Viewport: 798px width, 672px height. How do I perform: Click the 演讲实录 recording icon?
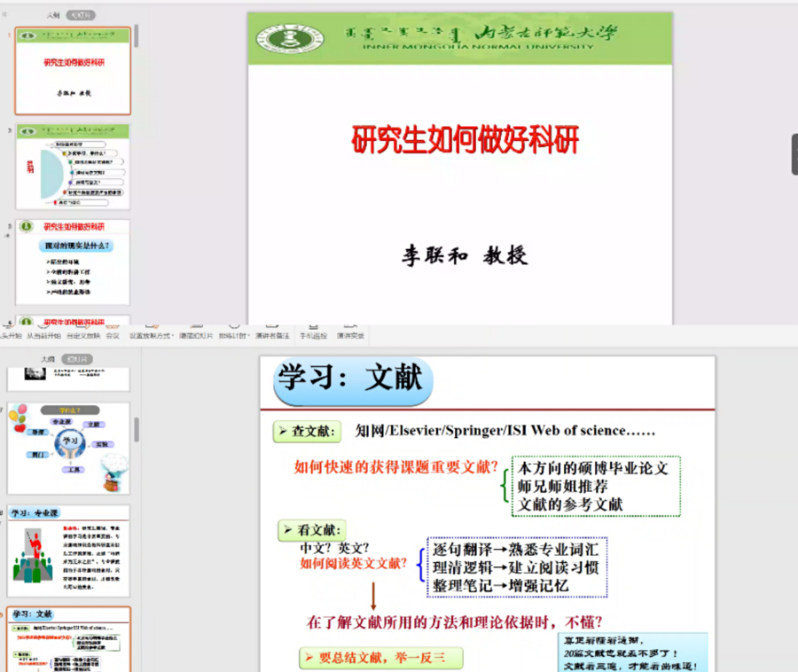[x=350, y=335]
